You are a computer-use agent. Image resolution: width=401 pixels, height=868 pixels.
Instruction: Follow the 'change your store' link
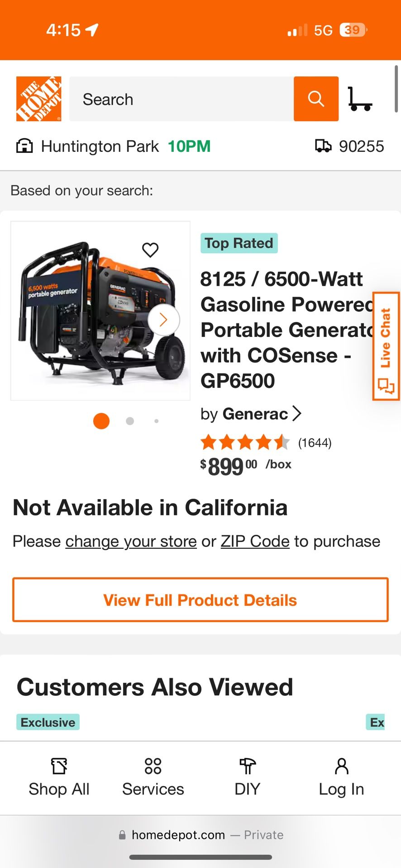pyautogui.click(x=131, y=541)
